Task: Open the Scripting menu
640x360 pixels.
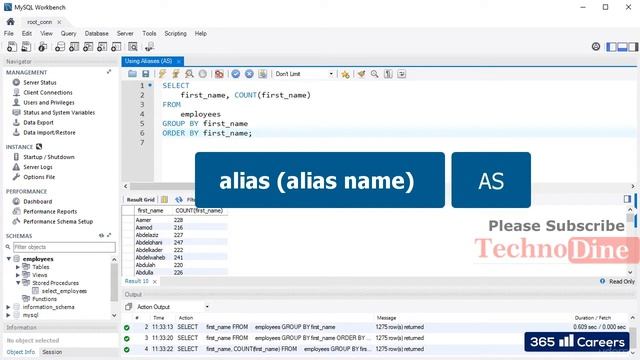Action: coord(176,33)
